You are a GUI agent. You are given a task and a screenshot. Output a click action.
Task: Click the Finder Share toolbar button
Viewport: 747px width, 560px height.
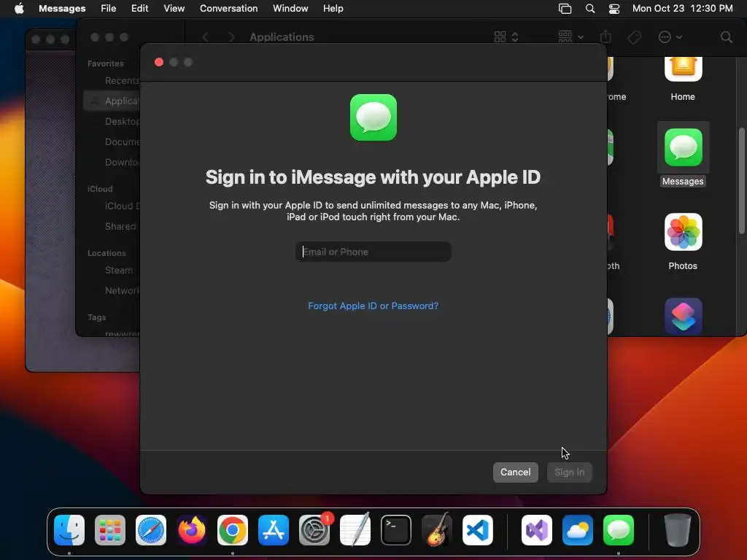pos(605,36)
